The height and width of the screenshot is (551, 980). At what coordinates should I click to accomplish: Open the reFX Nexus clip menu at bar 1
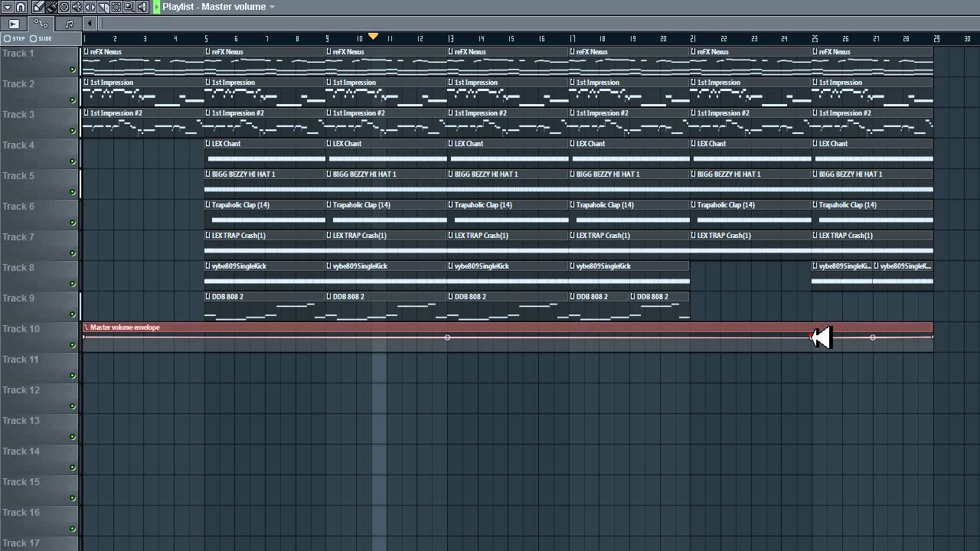[x=87, y=52]
